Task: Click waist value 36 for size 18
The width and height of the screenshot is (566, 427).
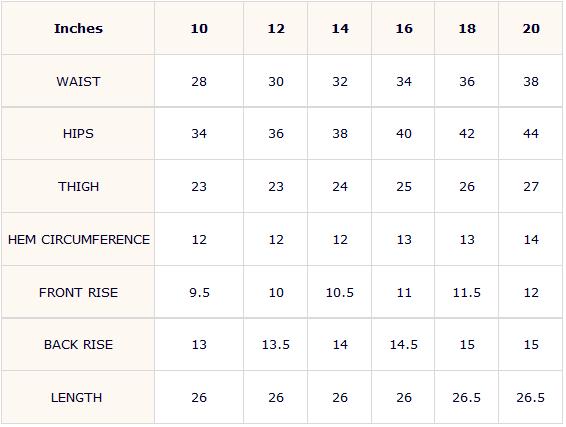Action: [x=467, y=82]
